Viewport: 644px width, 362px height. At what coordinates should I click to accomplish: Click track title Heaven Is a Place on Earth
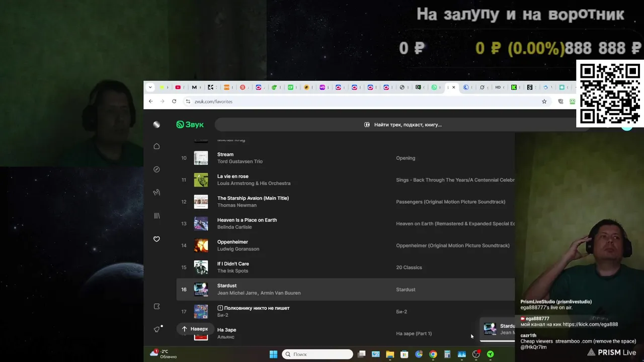pos(247,220)
